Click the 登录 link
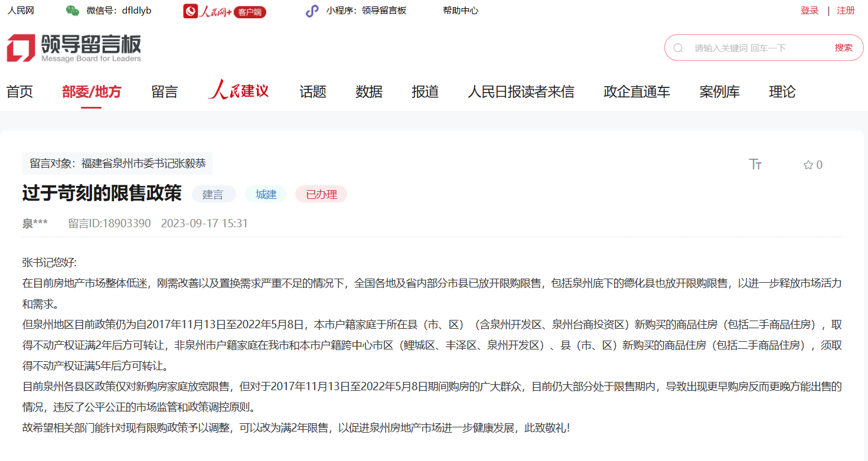Image resolution: width=868 pixels, height=461 pixels. (x=809, y=10)
